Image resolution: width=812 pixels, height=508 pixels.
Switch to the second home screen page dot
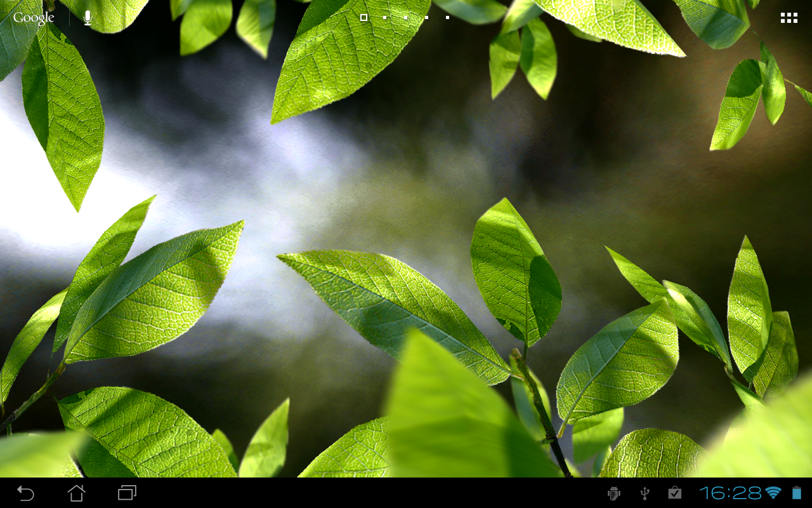384,17
